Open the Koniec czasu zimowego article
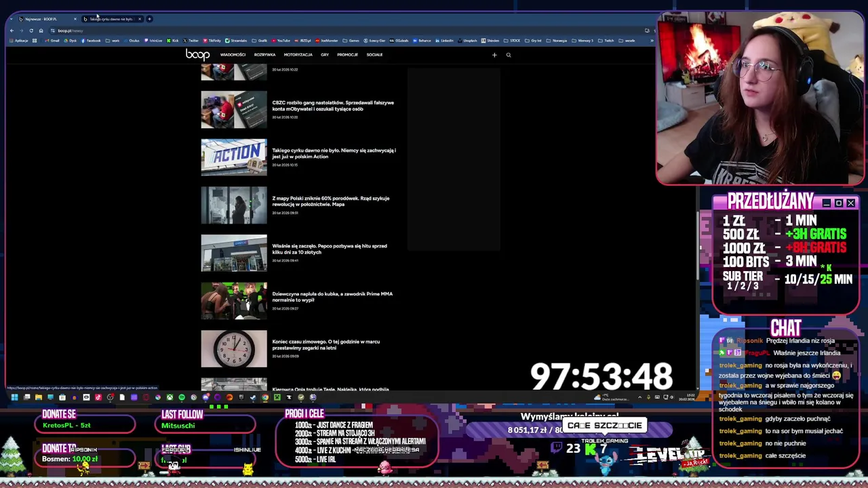 pyautogui.click(x=325, y=344)
